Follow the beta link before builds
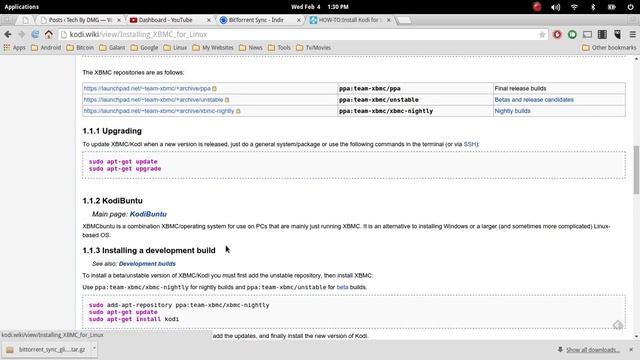Viewport: 640px width, 360px height. [x=342, y=287]
